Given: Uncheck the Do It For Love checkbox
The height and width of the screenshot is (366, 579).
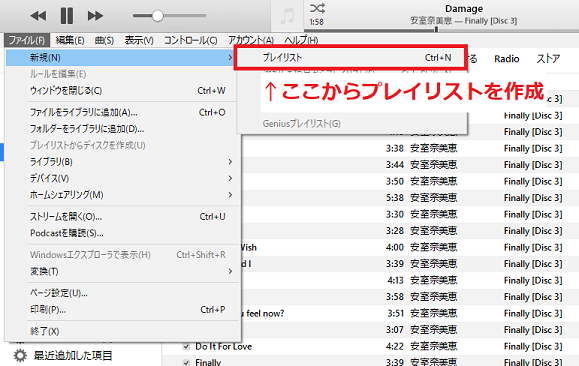Looking at the screenshot, I should [186, 346].
